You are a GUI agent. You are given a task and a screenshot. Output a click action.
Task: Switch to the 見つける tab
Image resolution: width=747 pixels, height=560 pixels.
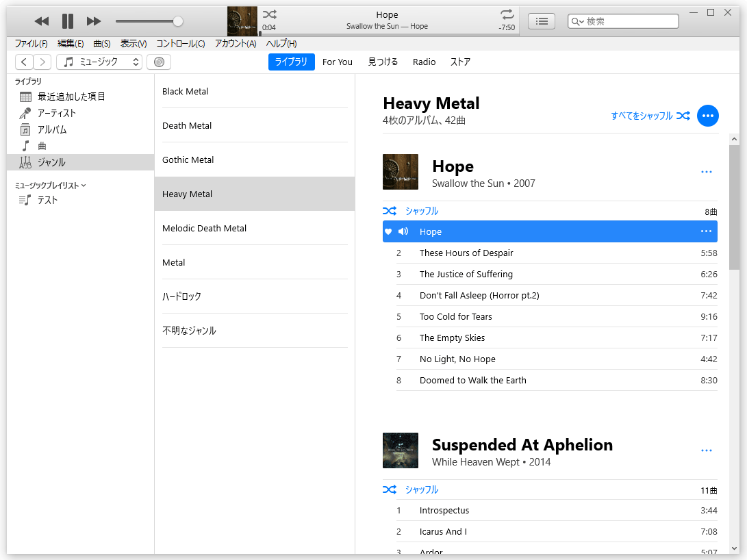383,62
